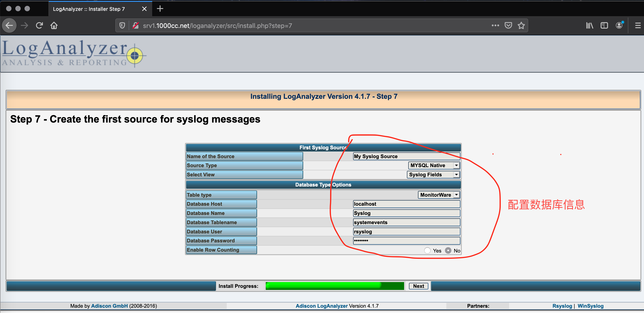Select Yes for Enable Row Counting
Image resolution: width=644 pixels, height=313 pixels.
(x=427, y=250)
